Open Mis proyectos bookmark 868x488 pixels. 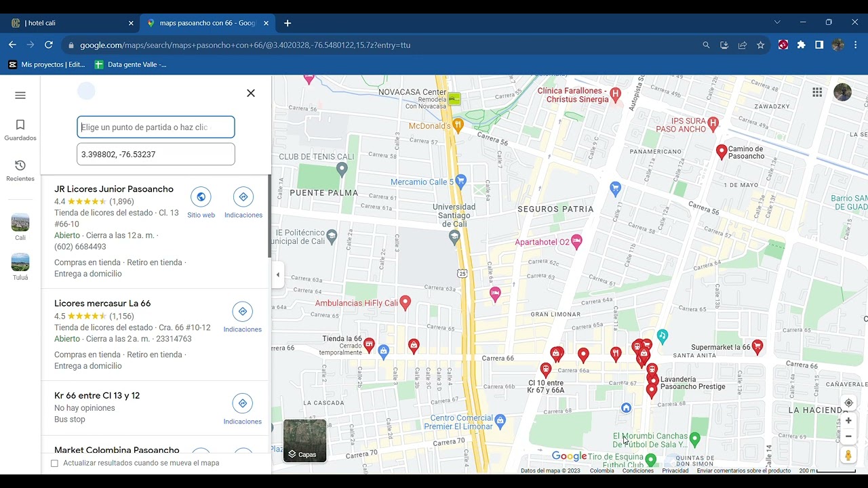(47, 64)
